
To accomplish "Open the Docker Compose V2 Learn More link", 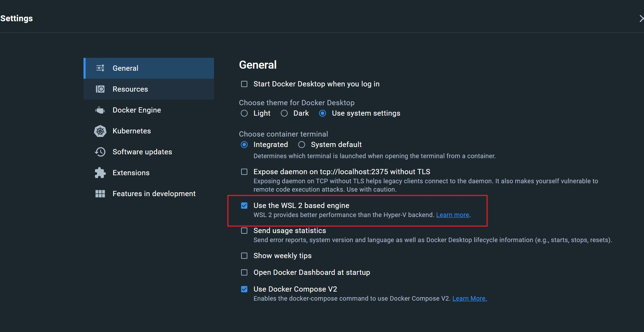I will tap(470, 299).
